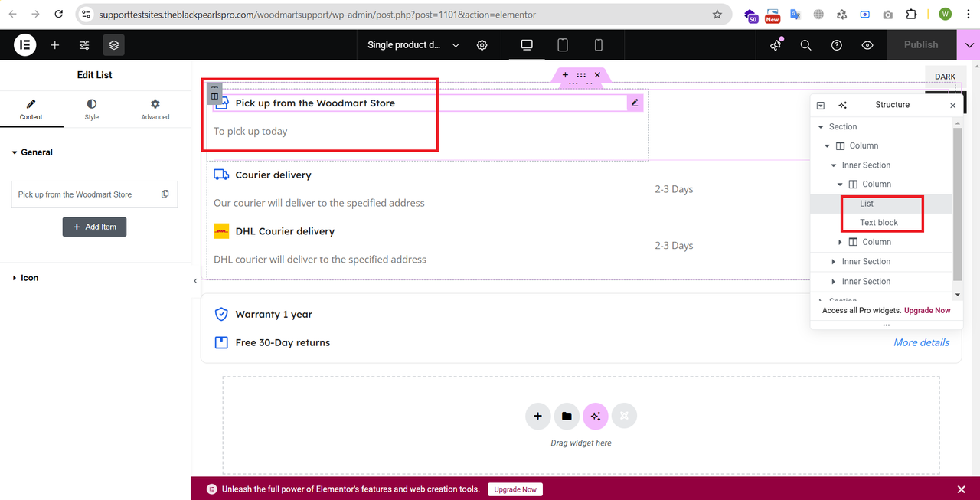The width and height of the screenshot is (980, 500).
Task: Switch to desktop device view
Action: tap(527, 45)
